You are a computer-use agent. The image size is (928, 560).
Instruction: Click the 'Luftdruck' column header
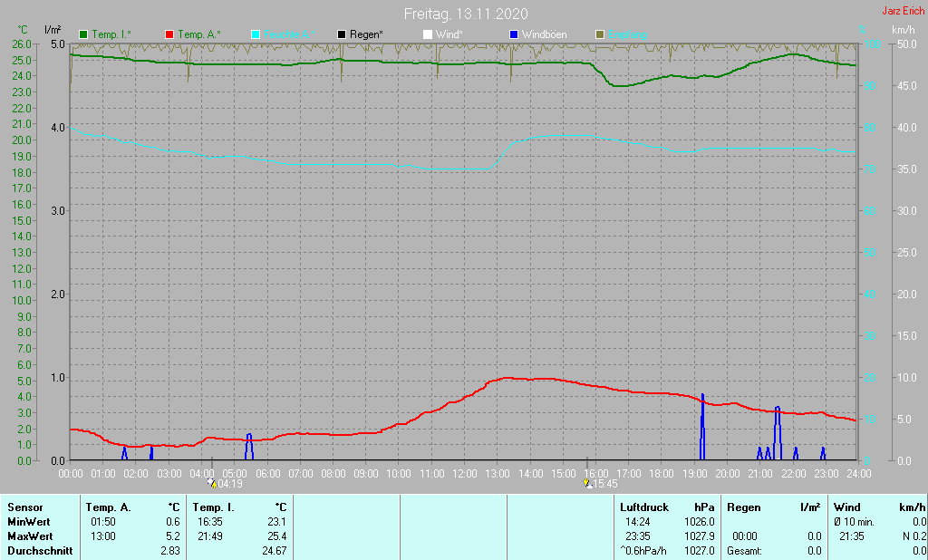pos(644,507)
